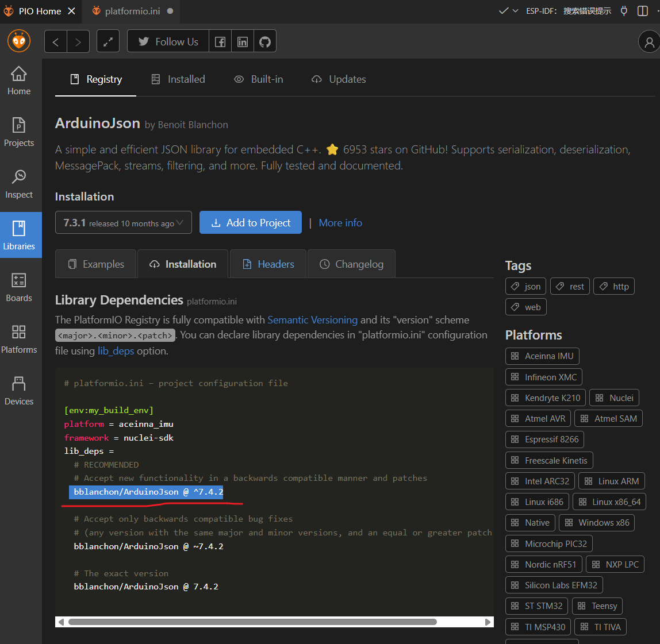Open the Facebook link icon
Image resolution: width=660 pixels, height=644 pixels.
point(220,41)
